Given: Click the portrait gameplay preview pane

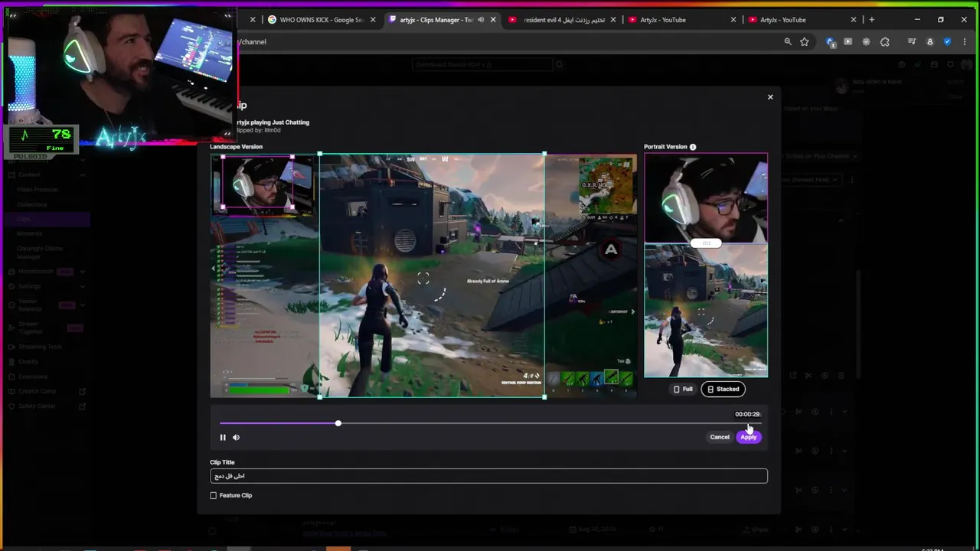Looking at the screenshot, I should pyautogui.click(x=706, y=311).
